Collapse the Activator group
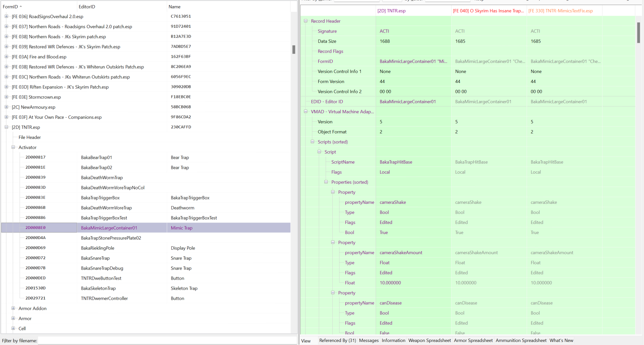This screenshot has height=345, width=644. tap(13, 147)
